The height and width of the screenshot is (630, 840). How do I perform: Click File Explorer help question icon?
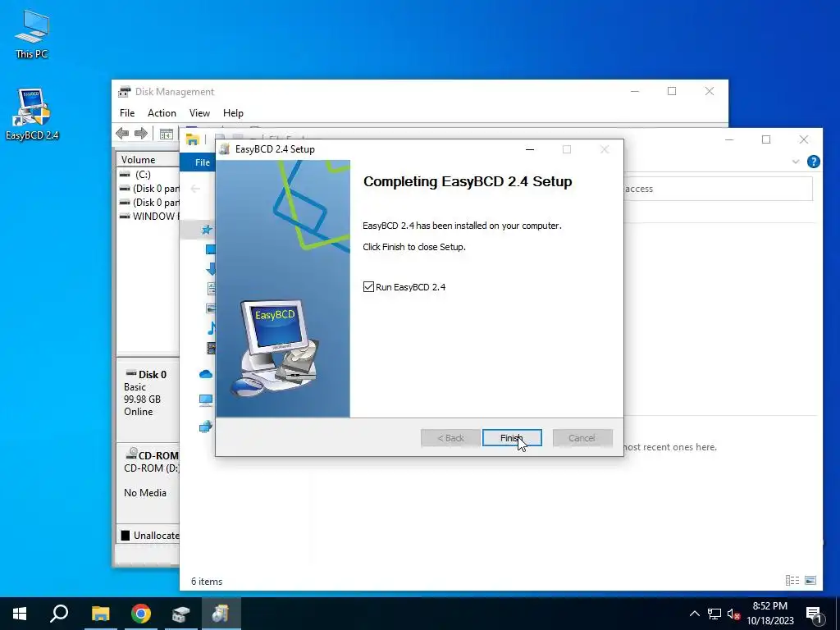click(x=813, y=162)
